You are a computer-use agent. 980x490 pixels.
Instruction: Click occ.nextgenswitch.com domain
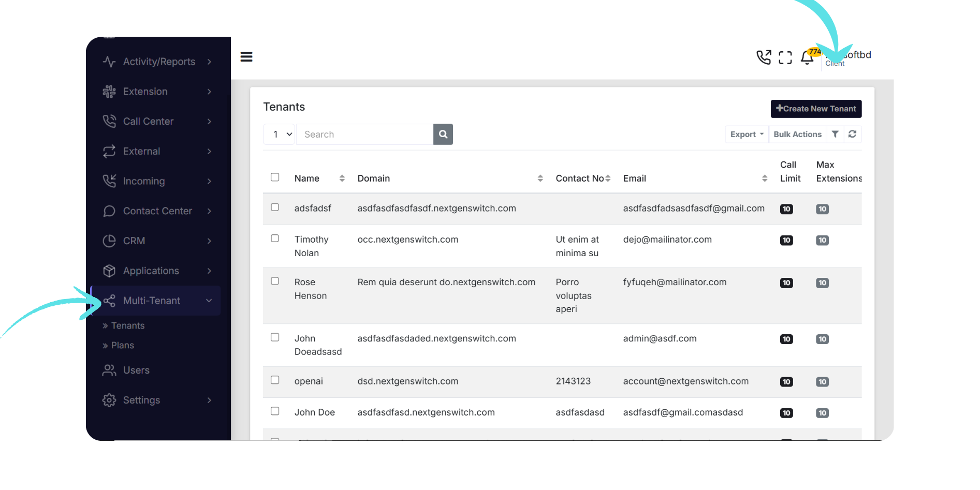pyautogui.click(x=408, y=240)
